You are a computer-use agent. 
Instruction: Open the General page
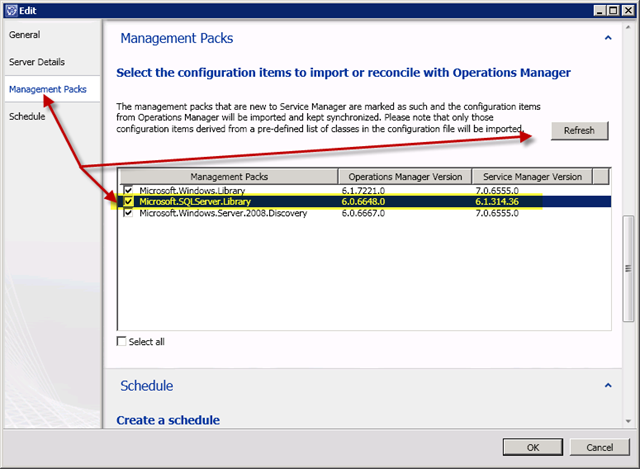coord(24,35)
